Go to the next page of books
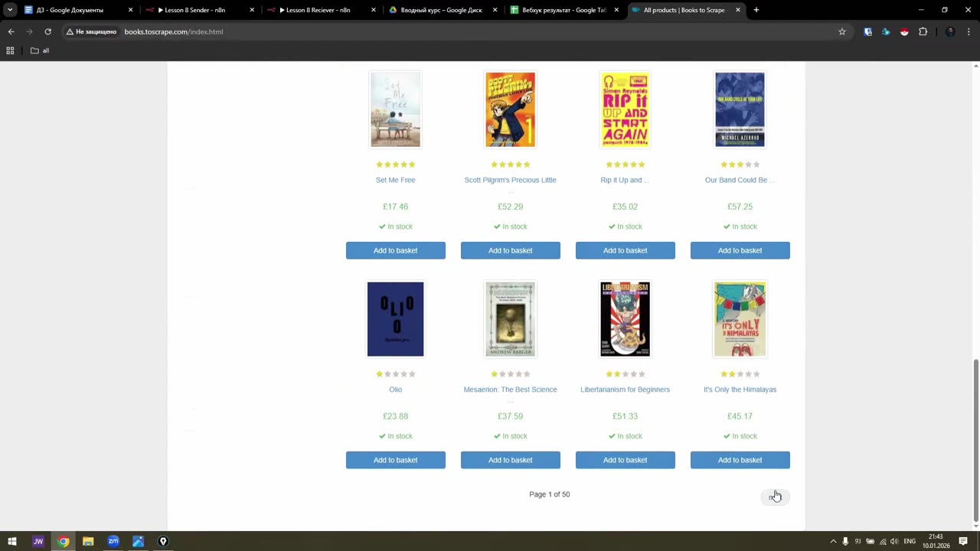 pyautogui.click(x=775, y=497)
